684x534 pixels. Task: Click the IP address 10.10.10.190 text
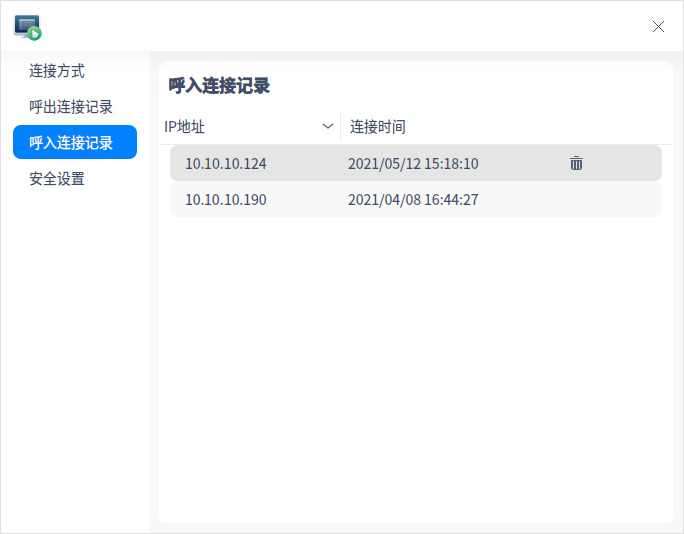(226, 200)
